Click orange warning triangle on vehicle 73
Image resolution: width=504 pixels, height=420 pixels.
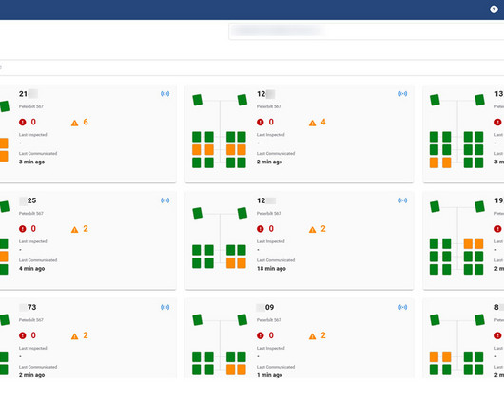coord(74,336)
